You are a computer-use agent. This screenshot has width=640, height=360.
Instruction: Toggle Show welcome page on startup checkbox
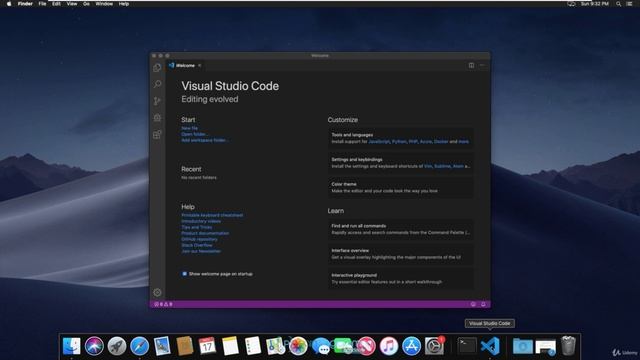pos(184,274)
